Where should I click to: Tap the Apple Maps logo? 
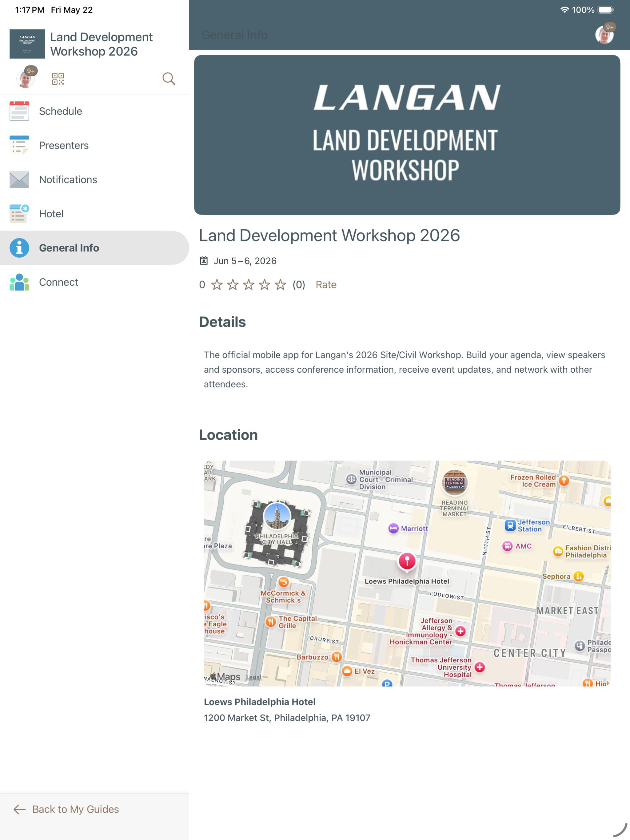click(225, 676)
